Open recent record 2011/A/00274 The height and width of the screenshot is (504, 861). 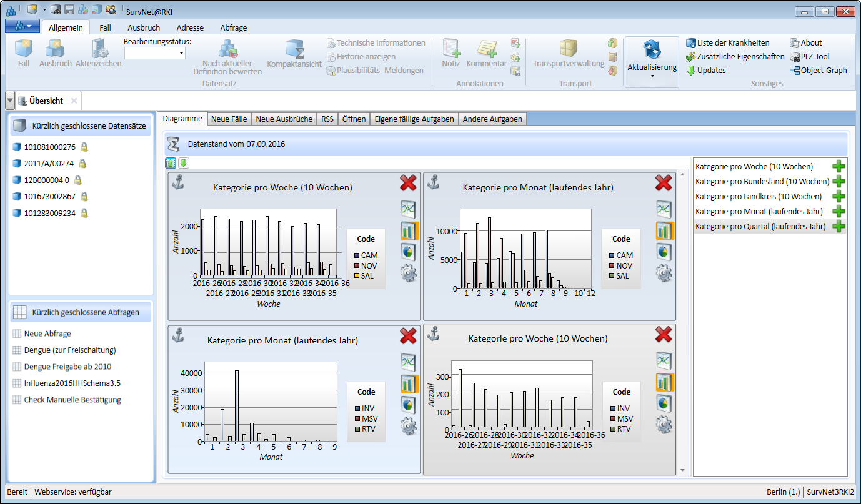pos(49,164)
